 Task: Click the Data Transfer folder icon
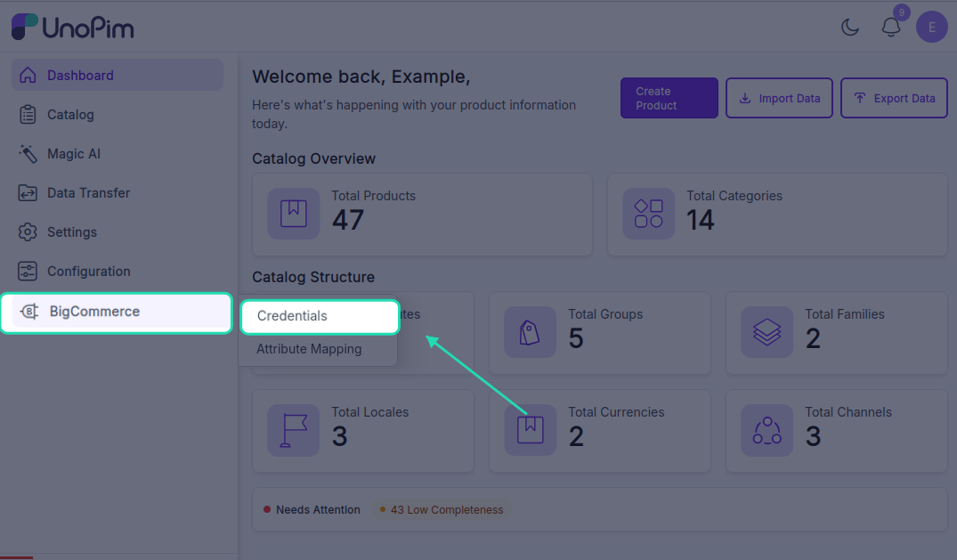coord(28,193)
